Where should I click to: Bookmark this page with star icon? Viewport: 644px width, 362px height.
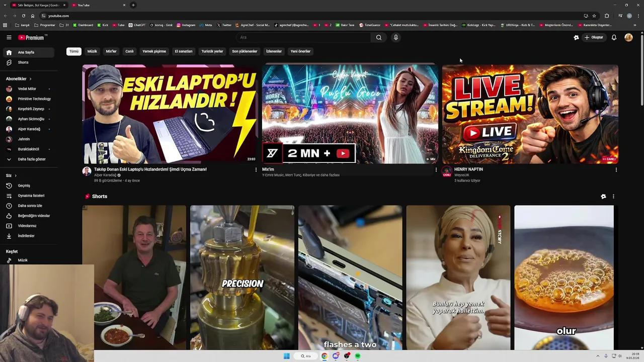tap(594, 16)
